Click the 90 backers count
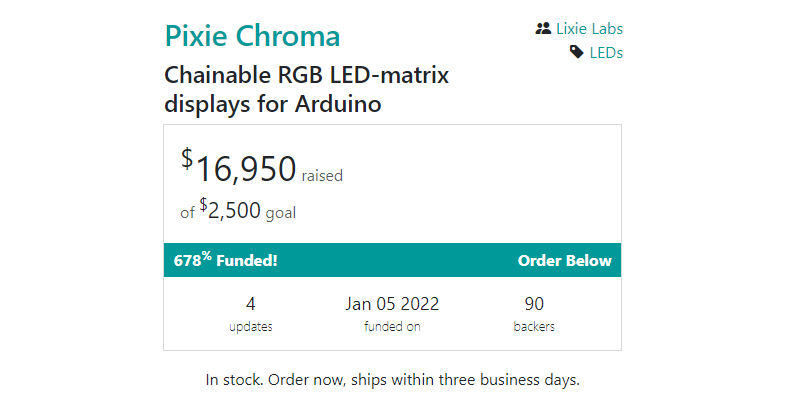The height and width of the screenshot is (403, 787). coord(534,304)
